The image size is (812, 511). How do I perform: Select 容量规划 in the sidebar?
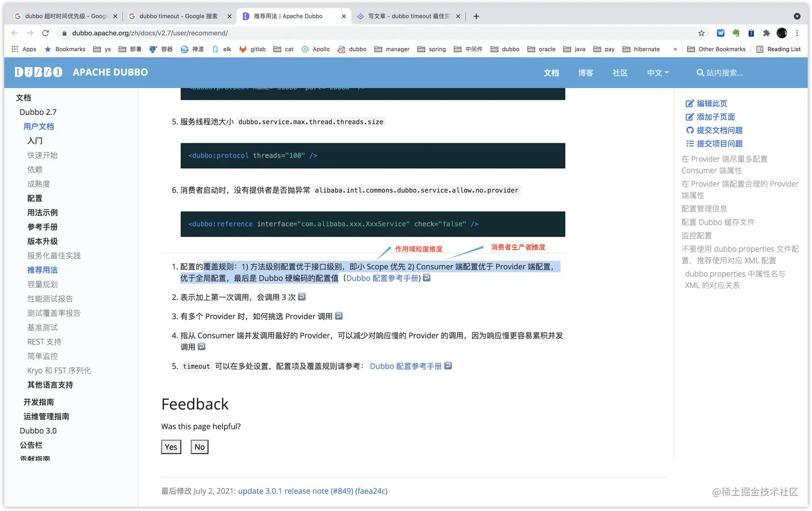point(42,284)
